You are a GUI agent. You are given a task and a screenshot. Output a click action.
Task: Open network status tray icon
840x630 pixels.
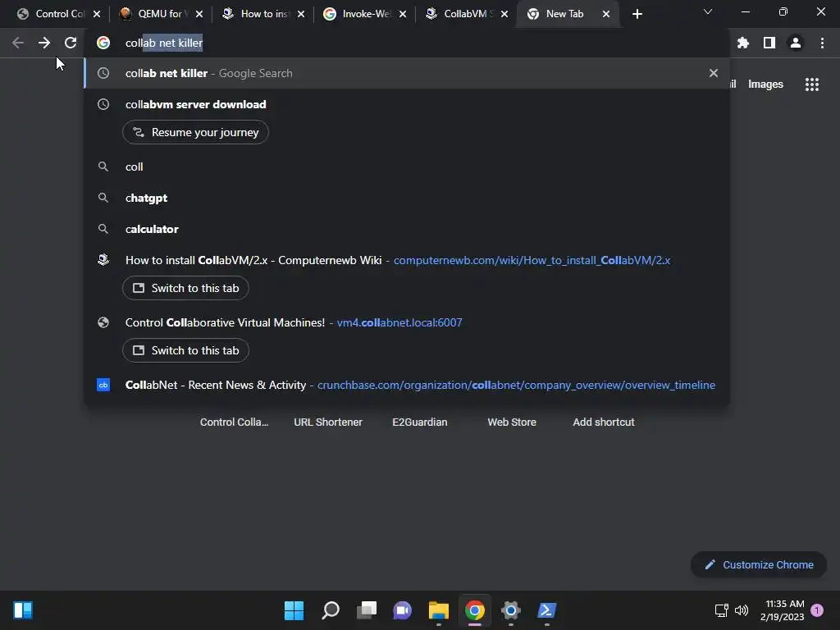pyautogui.click(x=722, y=610)
